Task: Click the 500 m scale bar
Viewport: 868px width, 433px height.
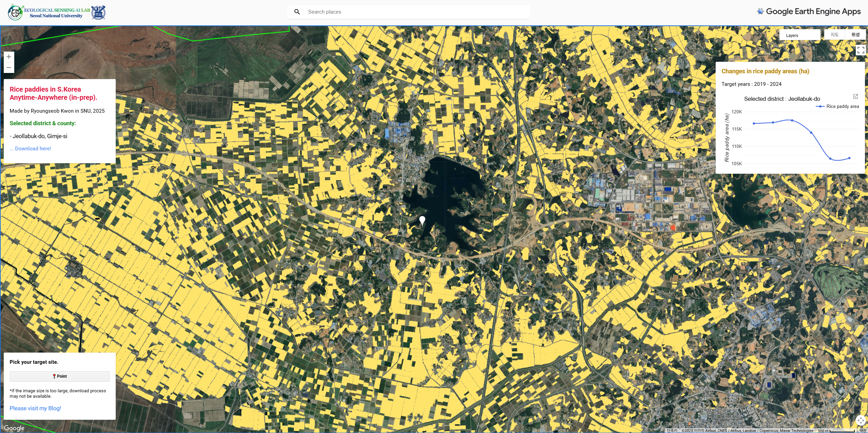Action: click(x=836, y=431)
